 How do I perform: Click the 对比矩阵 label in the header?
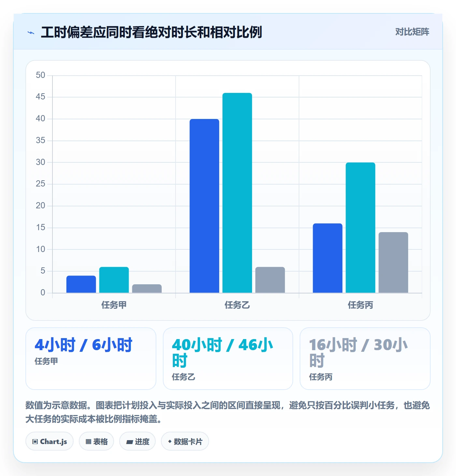tap(412, 32)
